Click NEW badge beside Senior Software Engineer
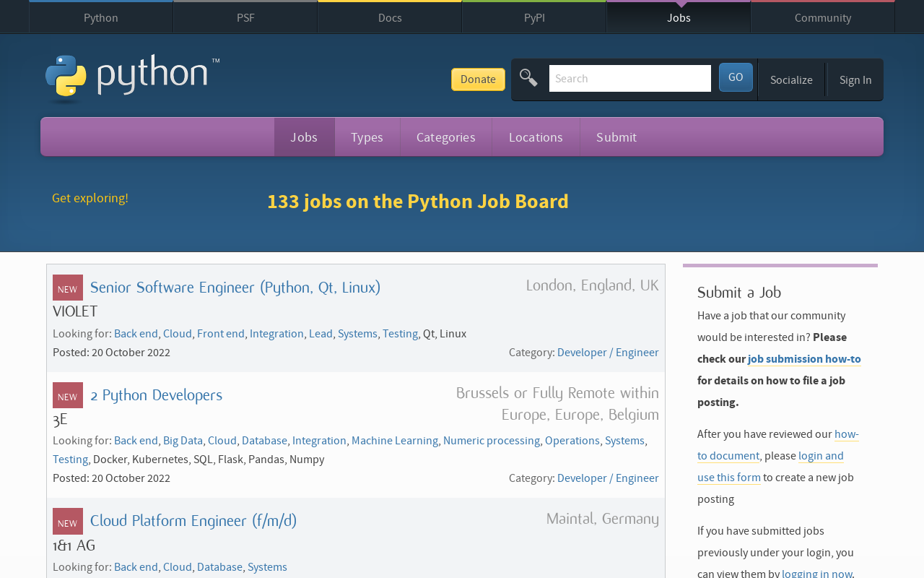Viewport: 924px width, 578px height. (68, 288)
